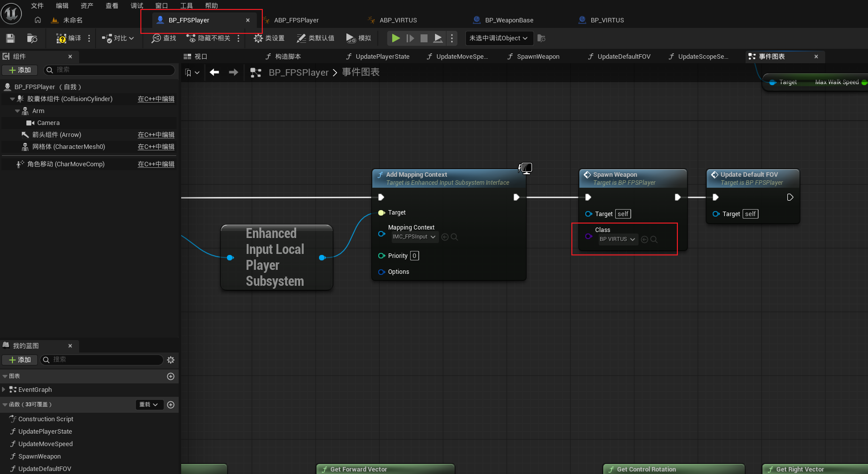Go forward with the graph navigation right arrow

click(233, 73)
